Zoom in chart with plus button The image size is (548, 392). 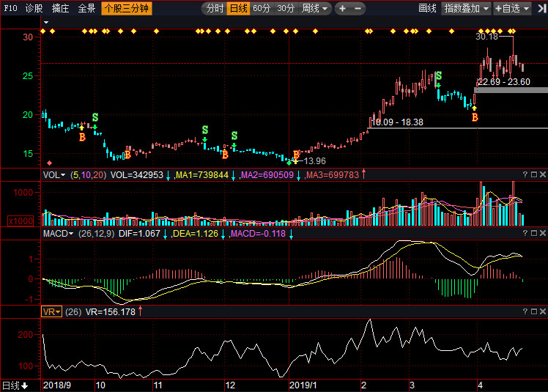click(343, 8)
